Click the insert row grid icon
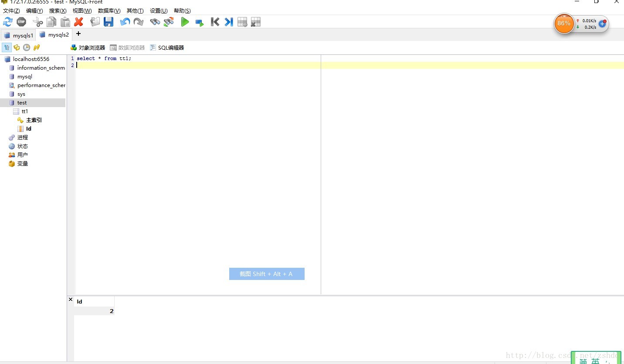Image resolution: width=624 pixels, height=364 pixels. [x=242, y=22]
